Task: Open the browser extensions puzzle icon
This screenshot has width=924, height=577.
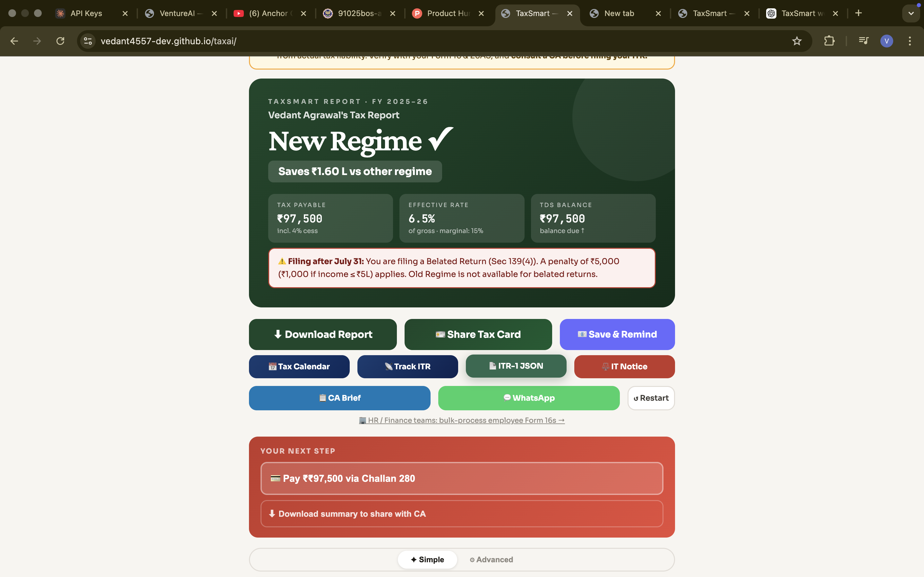Action: pos(829,41)
